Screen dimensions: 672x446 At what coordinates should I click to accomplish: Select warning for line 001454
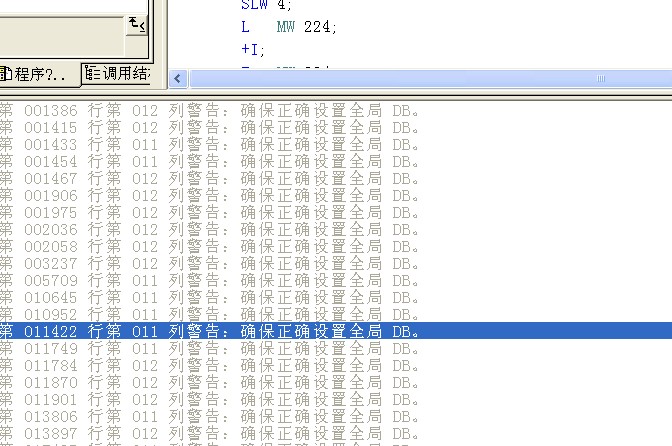[x=336, y=162]
